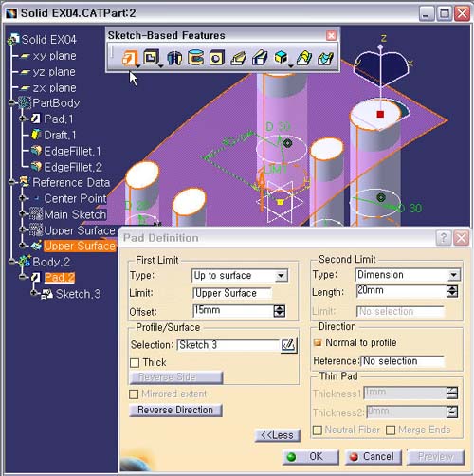Select the Pocket tool icon
The height and width of the screenshot is (476, 474).
pyautogui.click(x=151, y=58)
